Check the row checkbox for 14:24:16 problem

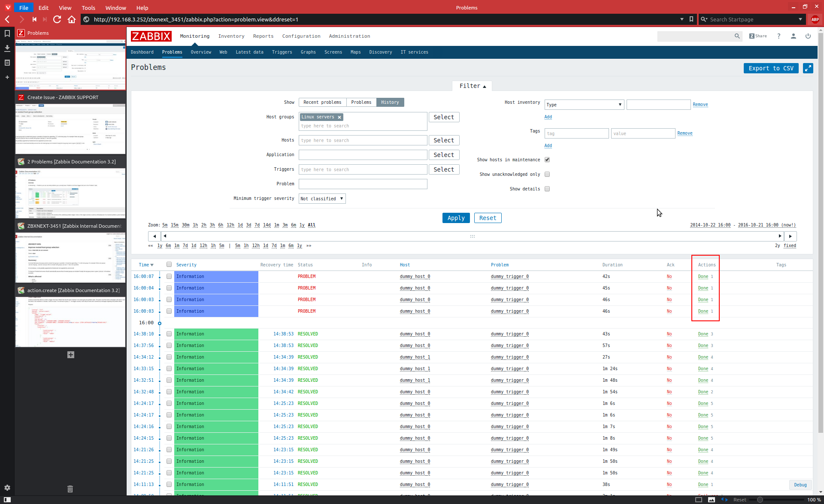click(169, 427)
